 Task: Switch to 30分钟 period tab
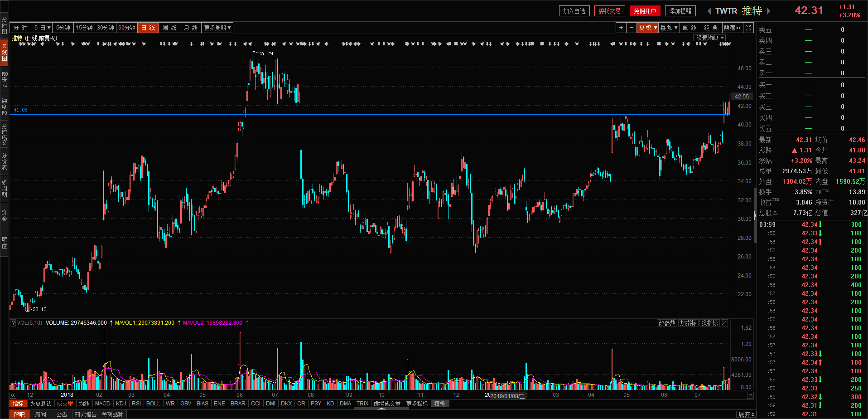106,28
